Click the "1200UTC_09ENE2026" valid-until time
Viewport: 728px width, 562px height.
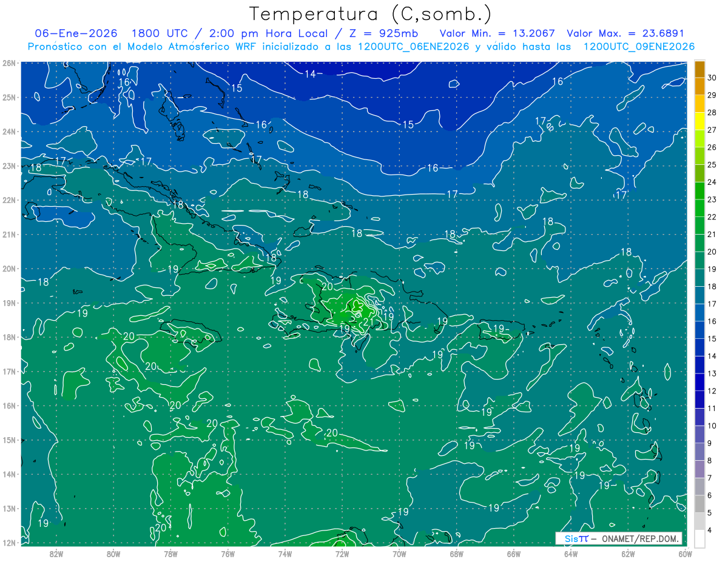(x=639, y=47)
